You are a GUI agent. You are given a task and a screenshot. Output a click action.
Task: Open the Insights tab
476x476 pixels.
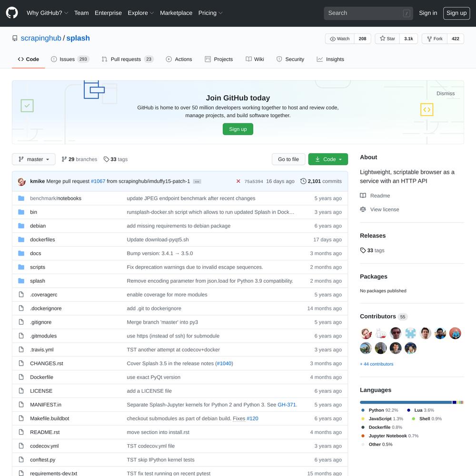point(330,59)
